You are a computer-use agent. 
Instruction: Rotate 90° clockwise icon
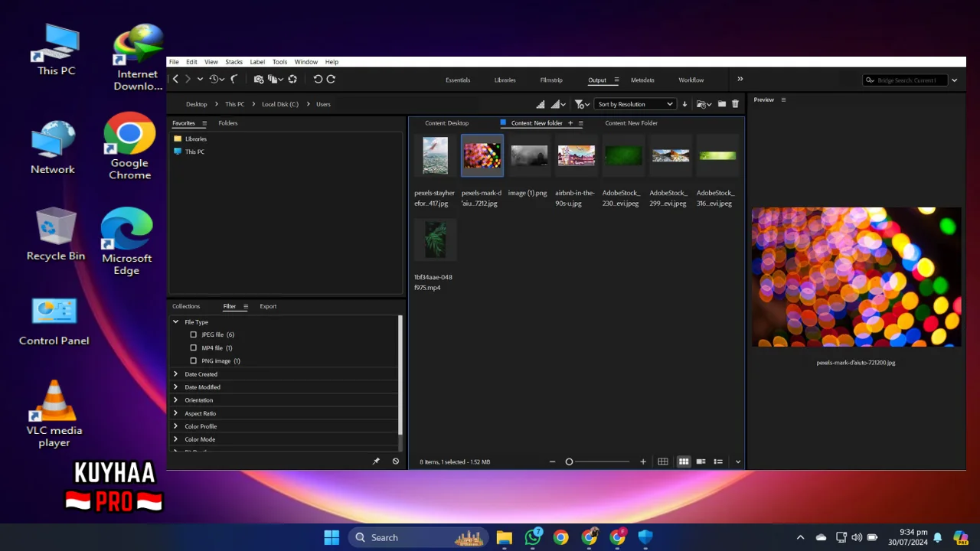click(x=331, y=79)
